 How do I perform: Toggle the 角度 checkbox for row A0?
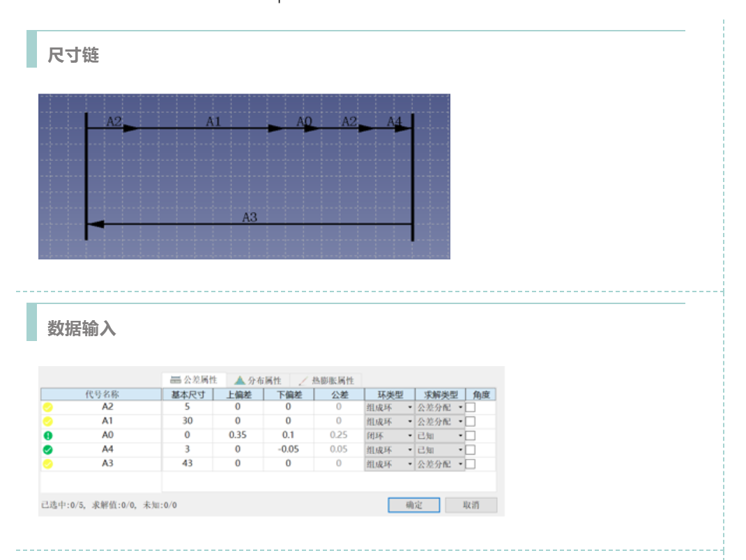coord(471,436)
